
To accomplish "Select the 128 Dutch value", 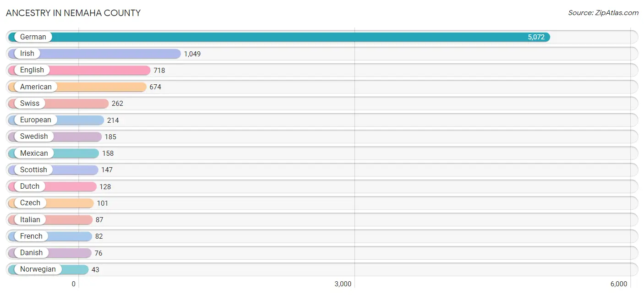I will 105,186.
